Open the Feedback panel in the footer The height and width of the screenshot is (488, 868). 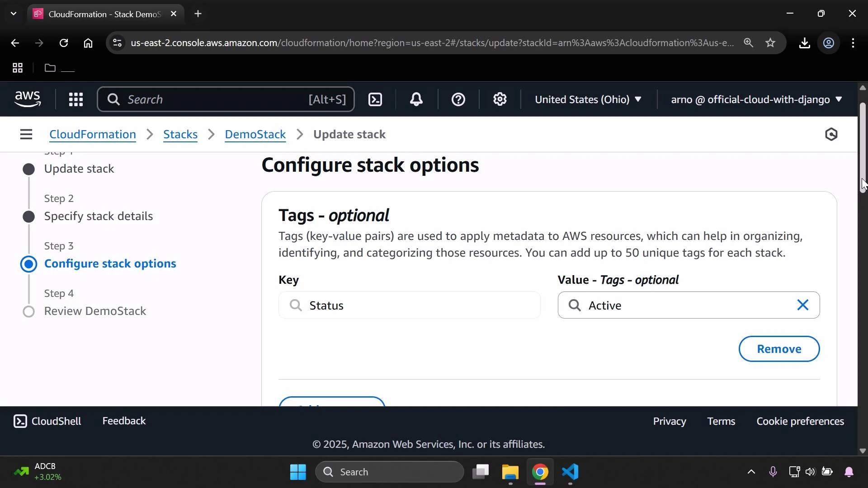[124, 421]
